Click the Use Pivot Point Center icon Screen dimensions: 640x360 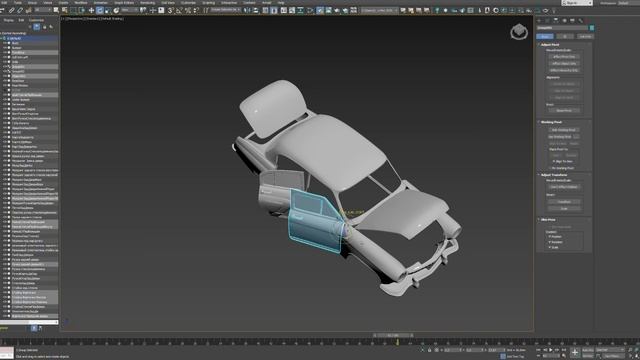[x=143, y=10]
